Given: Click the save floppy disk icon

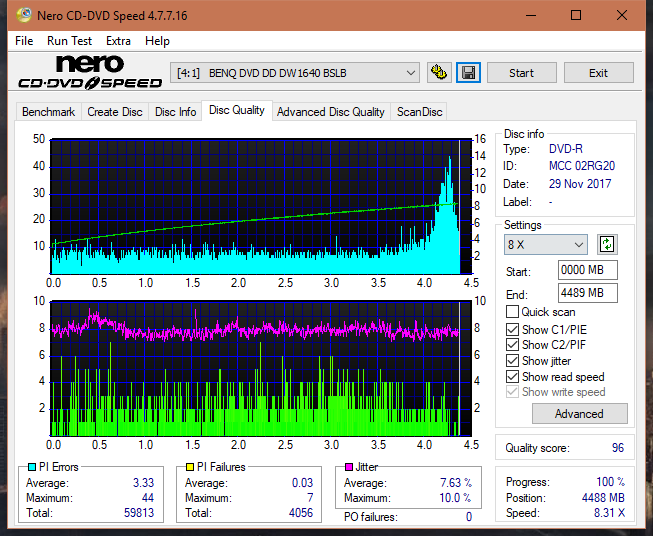Looking at the screenshot, I should click(x=469, y=73).
